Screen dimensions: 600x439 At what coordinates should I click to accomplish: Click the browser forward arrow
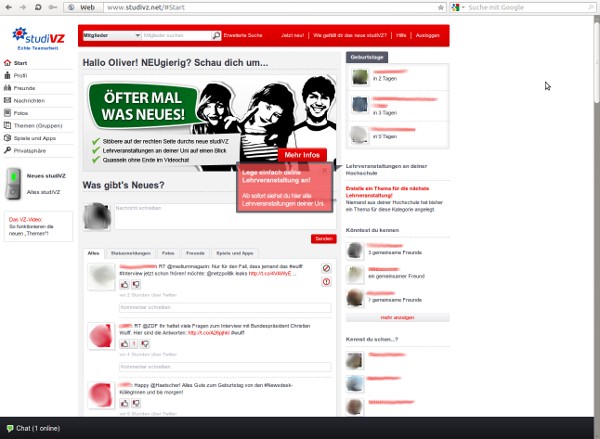[x=23, y=7]
